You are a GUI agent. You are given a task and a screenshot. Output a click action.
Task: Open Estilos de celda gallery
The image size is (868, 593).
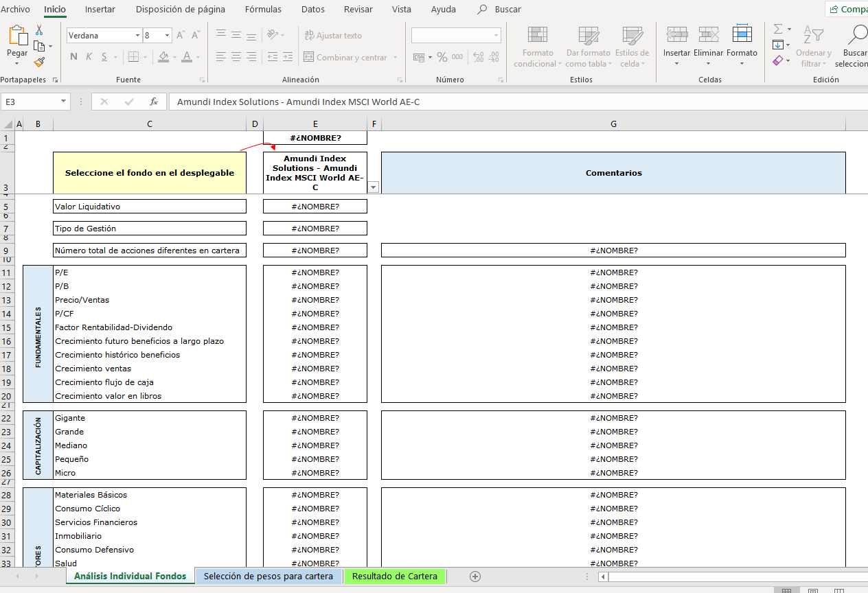coord(632,47)
